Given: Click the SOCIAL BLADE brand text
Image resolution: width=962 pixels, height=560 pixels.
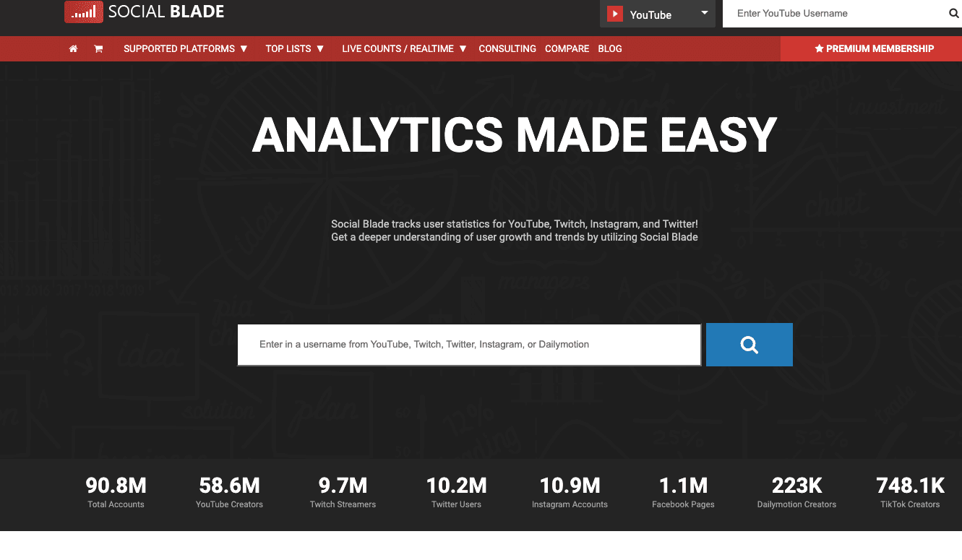Looking at the screenshot, I should (166, 12).
